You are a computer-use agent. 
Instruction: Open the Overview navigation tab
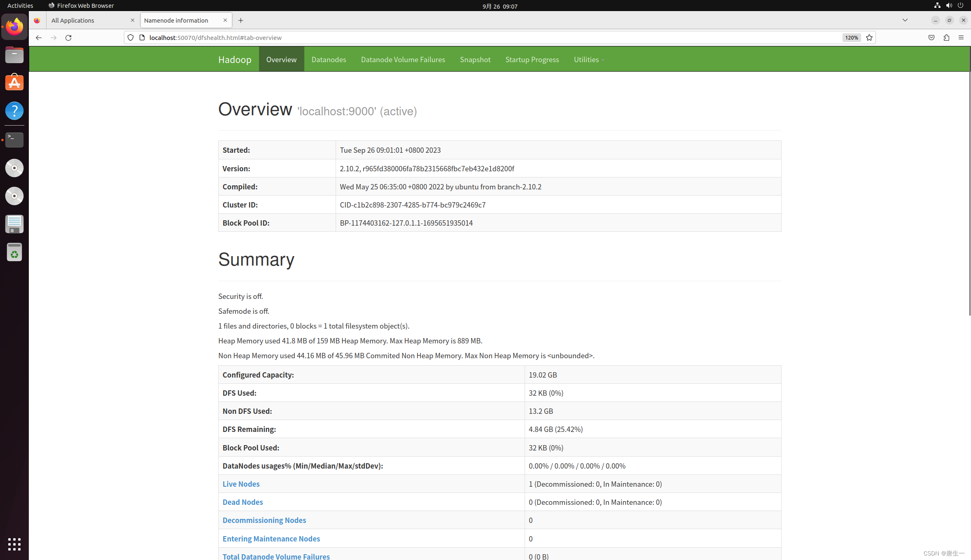(x=281, y=59)
